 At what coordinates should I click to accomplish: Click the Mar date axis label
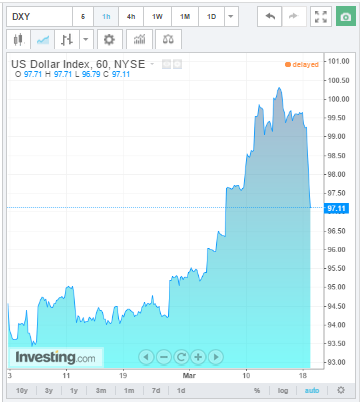click(x=189, y=376)
